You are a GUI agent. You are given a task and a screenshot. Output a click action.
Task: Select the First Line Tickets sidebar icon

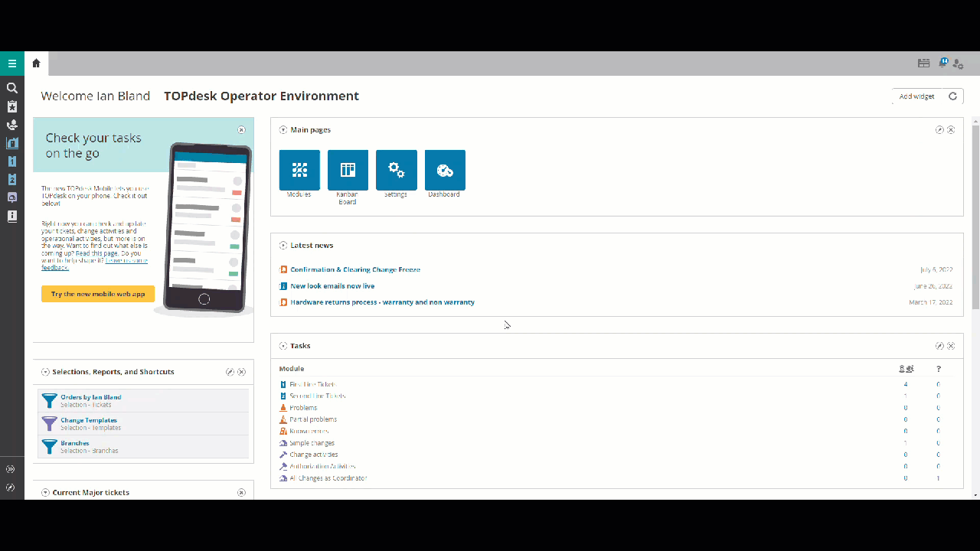point(12,161)
